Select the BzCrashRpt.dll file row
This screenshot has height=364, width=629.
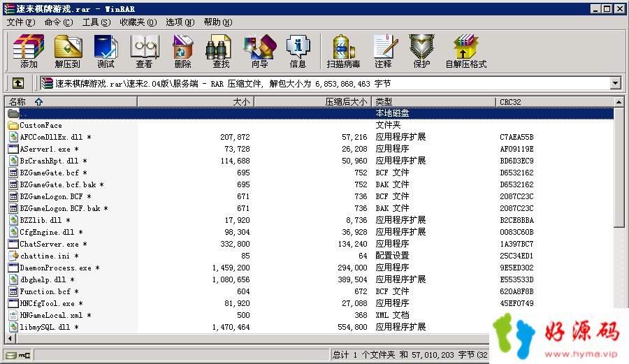(x=310, y=161)
